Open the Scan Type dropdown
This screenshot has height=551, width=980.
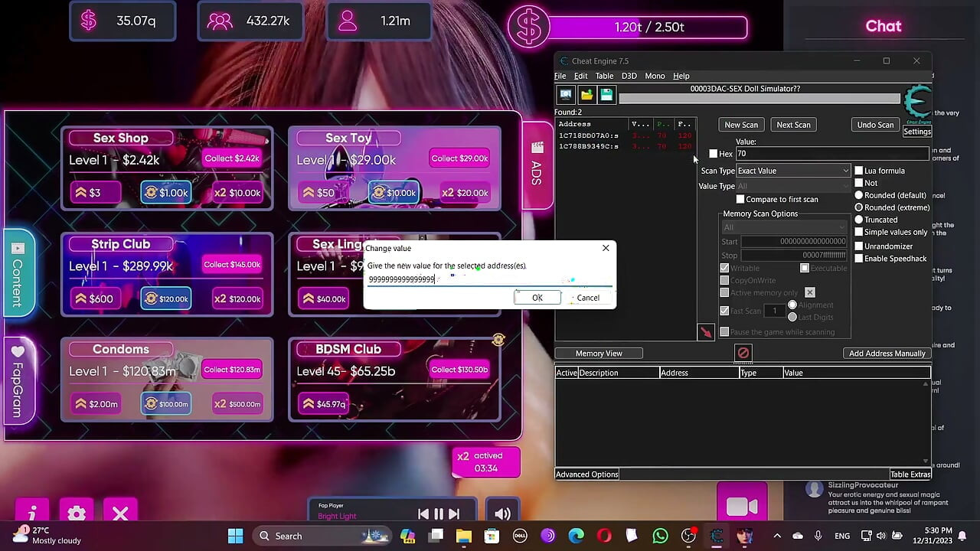tap(793, 171)
